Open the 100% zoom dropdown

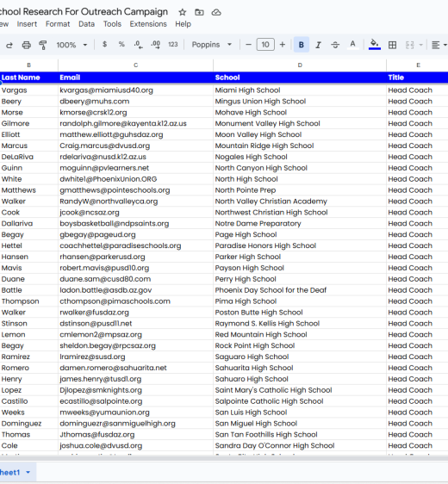pyautogui.click(x=72, y=45)
